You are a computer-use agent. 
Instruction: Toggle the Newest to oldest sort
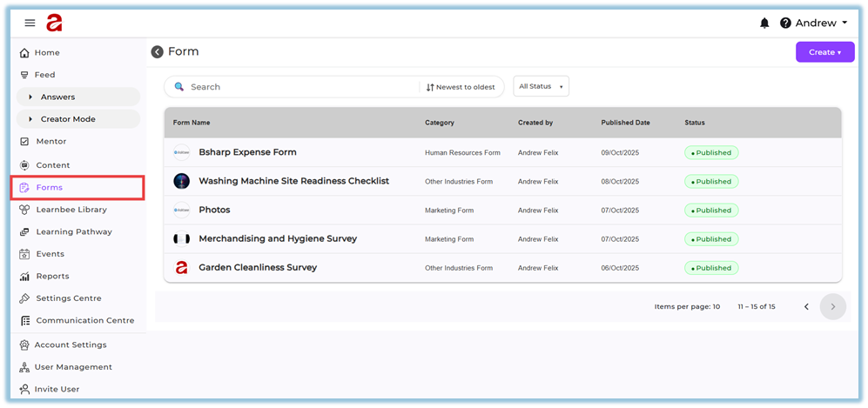coord(461,87)
